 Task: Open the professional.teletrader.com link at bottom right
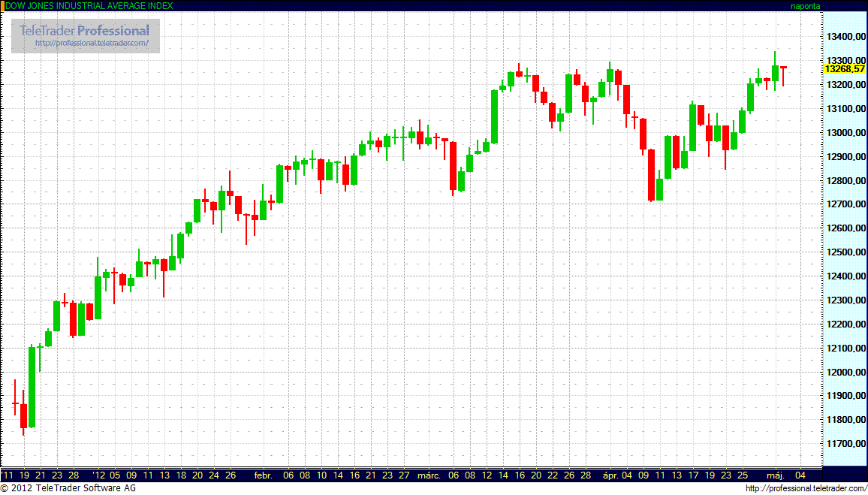[806, 488]
